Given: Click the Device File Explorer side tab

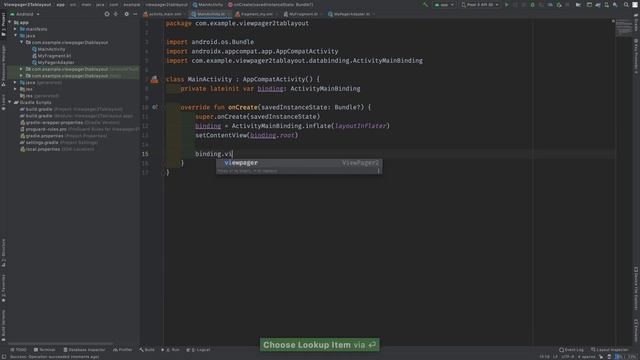Looking at the screenshot, I should pos(636,289).
